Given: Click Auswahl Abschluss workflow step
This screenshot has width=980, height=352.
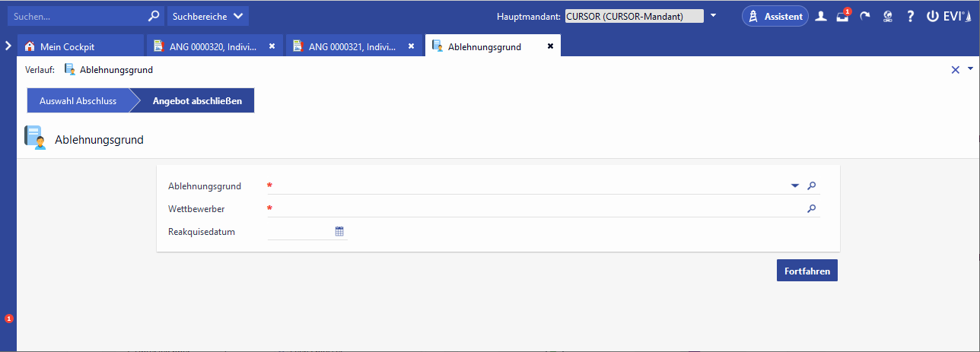Looking at the screenshot, I should coord(78,100).
